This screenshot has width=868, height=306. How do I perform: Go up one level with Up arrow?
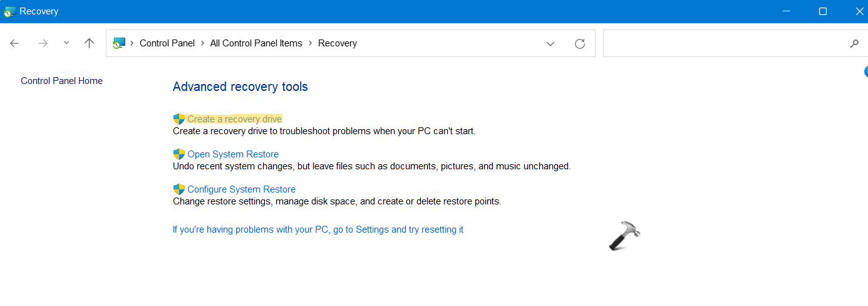point(89,43)
